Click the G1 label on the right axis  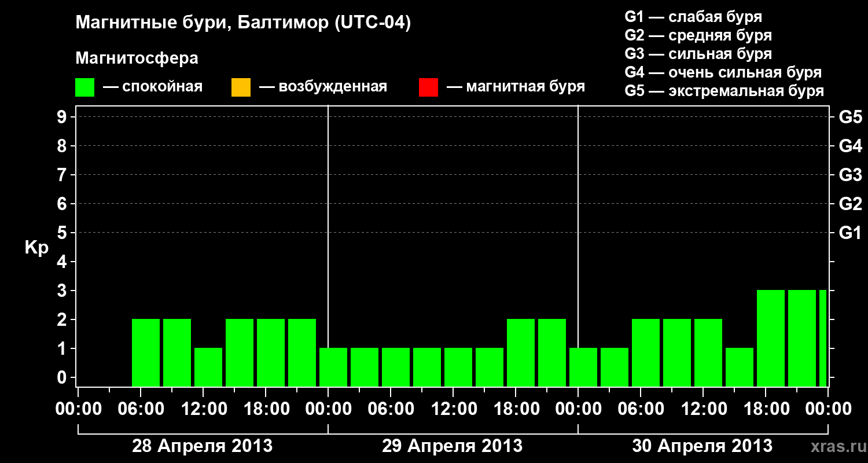coord(850,233)
